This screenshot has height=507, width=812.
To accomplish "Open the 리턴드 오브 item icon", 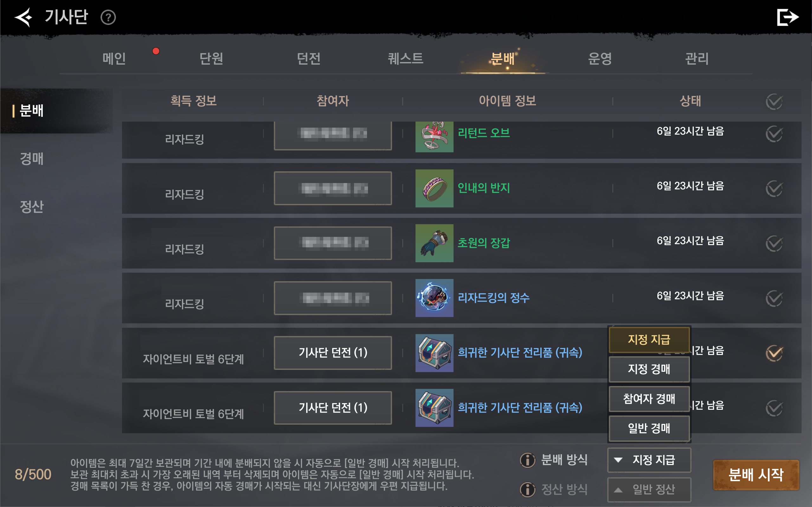I will (x=434, y=136).
